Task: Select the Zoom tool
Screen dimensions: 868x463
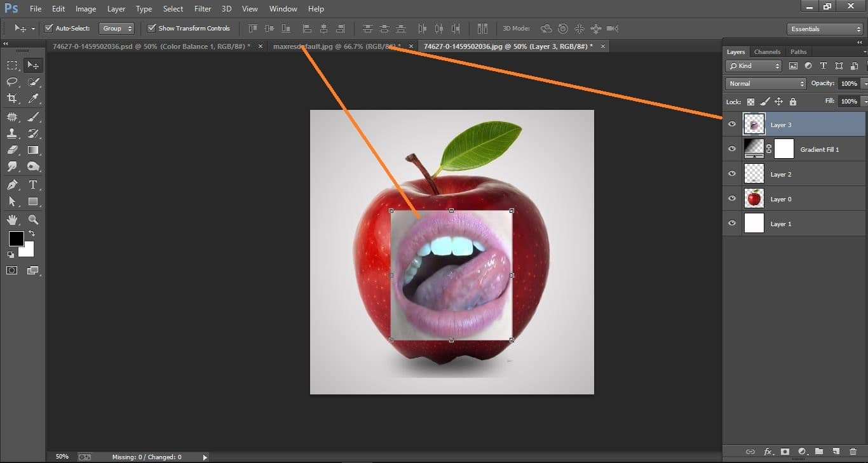Action: click(33, 218)
